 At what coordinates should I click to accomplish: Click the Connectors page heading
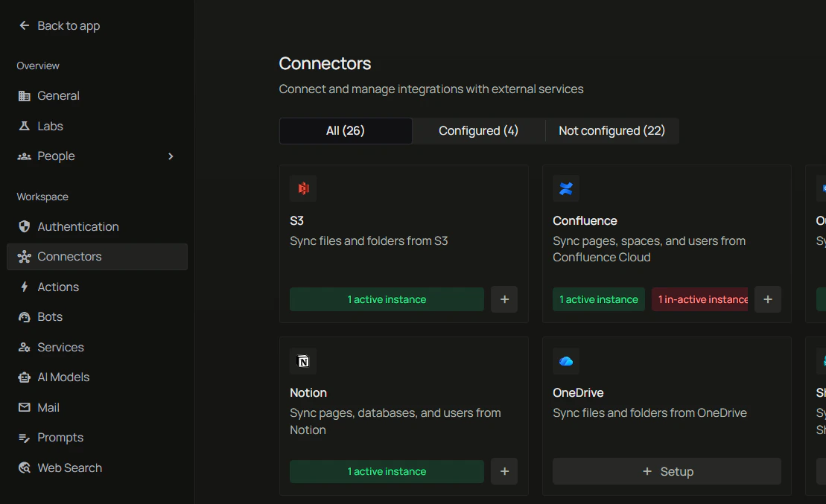325,64
